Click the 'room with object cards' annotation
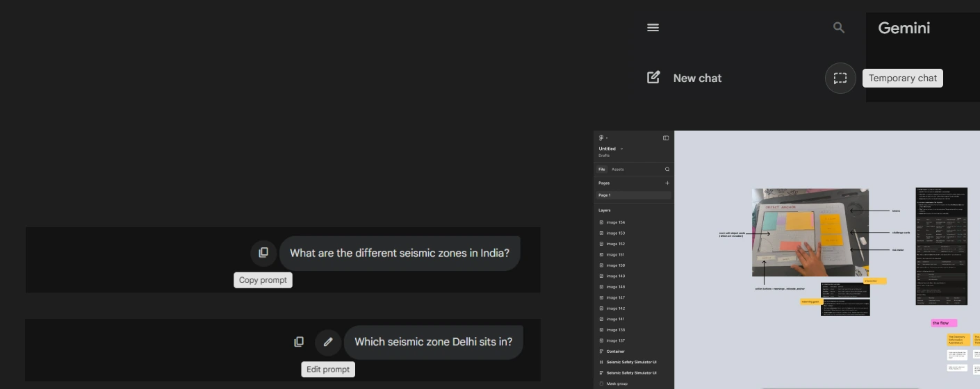This screenshot has height=389, width=980. click(732, 234)
